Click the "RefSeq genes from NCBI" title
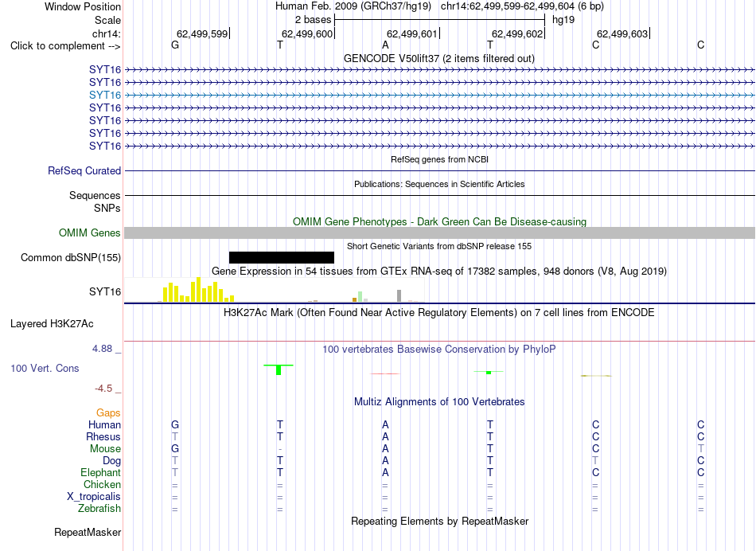The height and width of the screenshot is (551, 756). pos(439,159)
